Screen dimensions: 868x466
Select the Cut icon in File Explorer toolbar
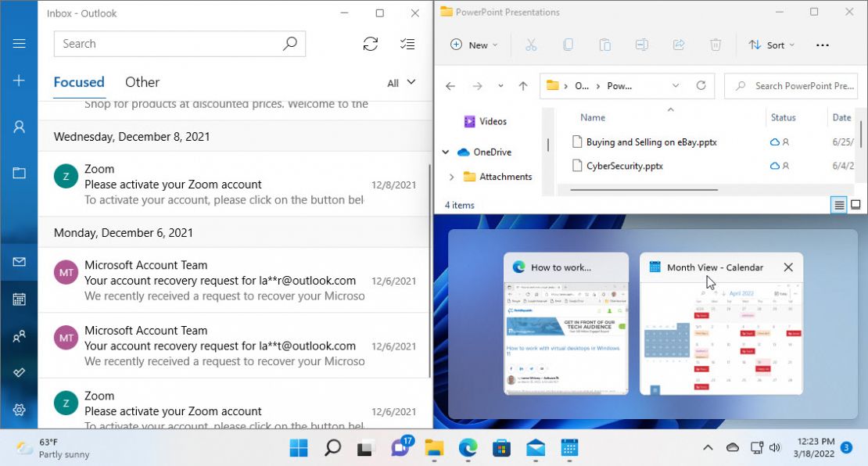point(531,45)
